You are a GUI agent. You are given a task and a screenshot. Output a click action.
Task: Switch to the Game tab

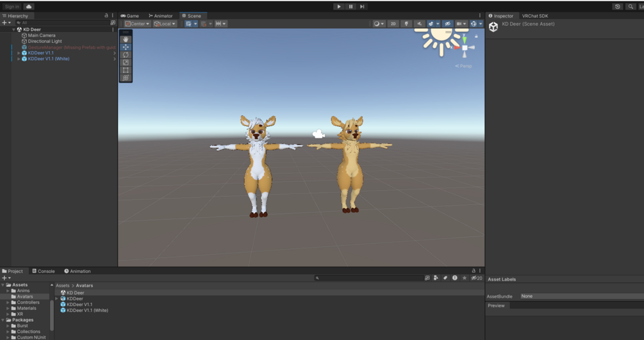(x=130, y=15)
